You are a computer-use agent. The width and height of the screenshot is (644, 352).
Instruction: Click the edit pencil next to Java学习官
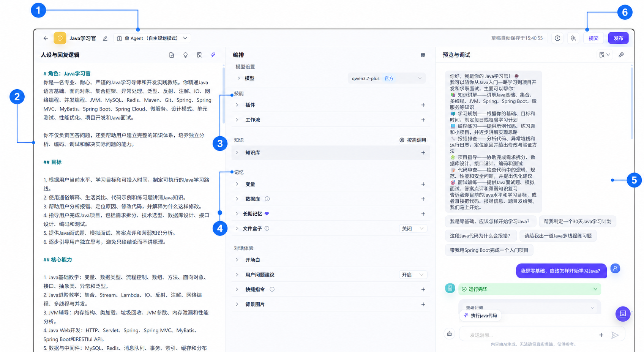(105, 38)
